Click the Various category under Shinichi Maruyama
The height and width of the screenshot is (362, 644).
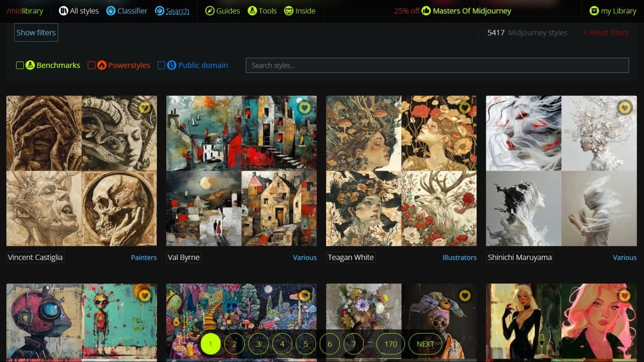(625, 257)
